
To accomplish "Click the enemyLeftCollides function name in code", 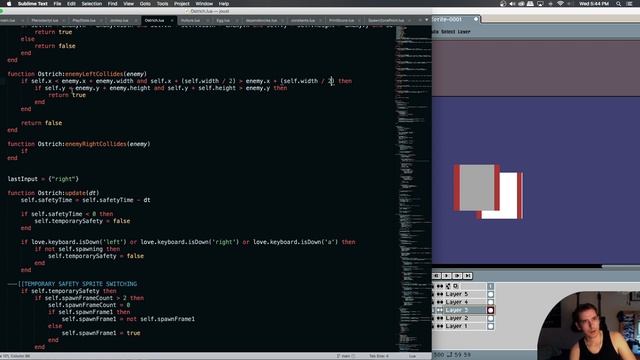I will point(94,74).
